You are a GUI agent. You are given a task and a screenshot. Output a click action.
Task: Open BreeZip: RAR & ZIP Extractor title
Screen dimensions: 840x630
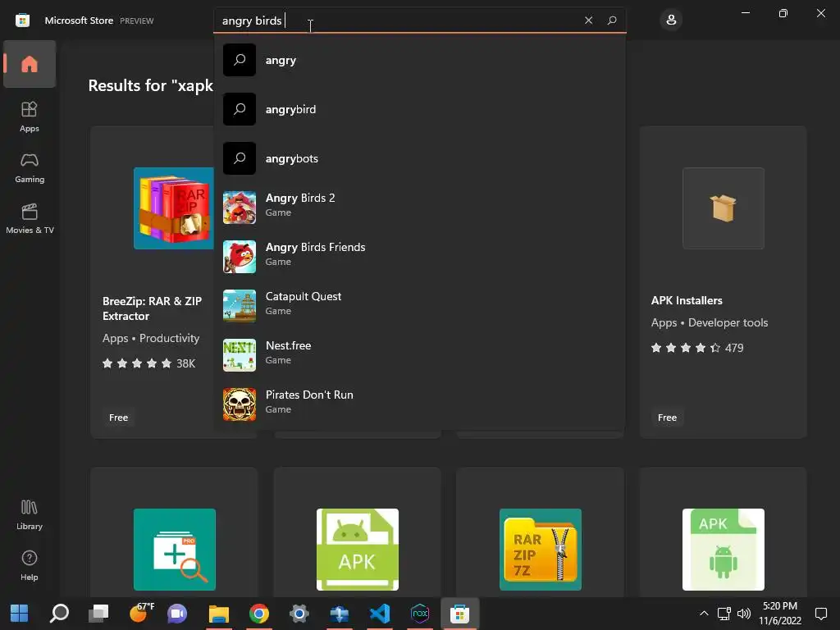[152, 308]
